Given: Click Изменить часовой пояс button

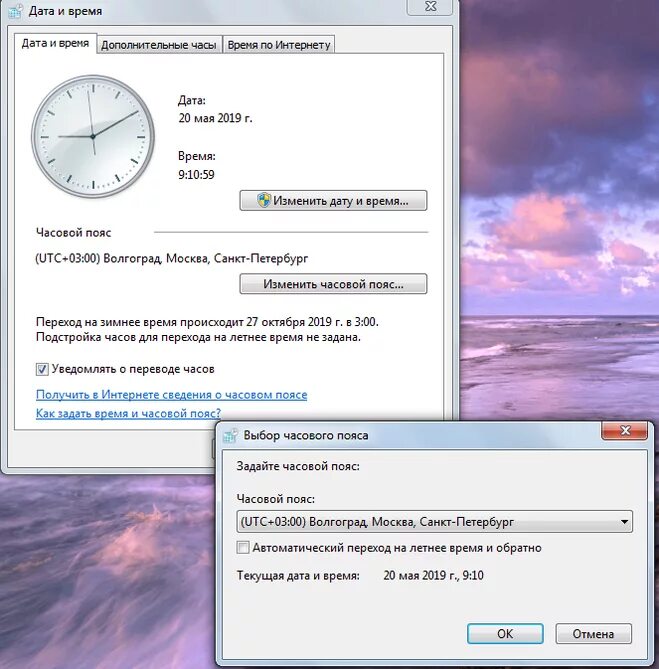Looking at the screenshot, I should click(x=333, y=284).
